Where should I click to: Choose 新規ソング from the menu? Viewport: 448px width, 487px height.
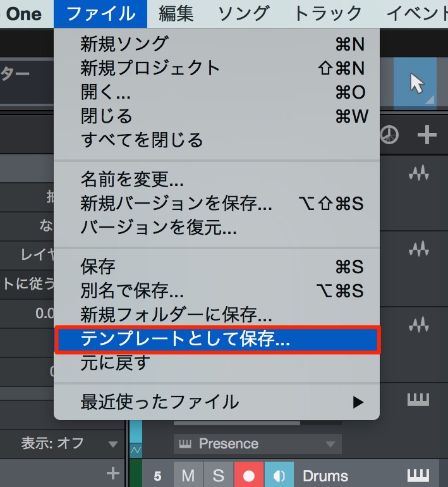(x=217, y=44)
